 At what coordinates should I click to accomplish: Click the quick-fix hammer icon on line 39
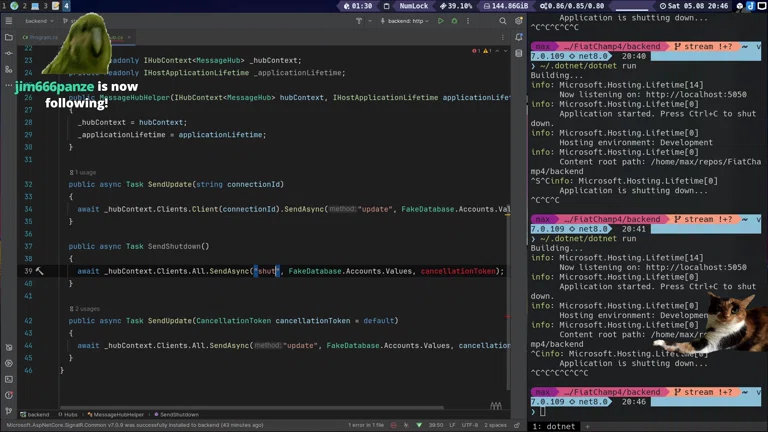(39, 271)
